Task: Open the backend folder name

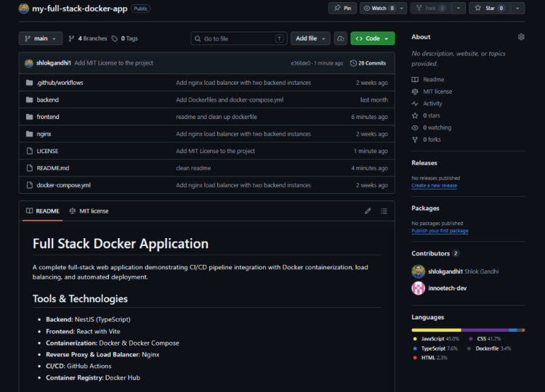Action: click(48, 99)
